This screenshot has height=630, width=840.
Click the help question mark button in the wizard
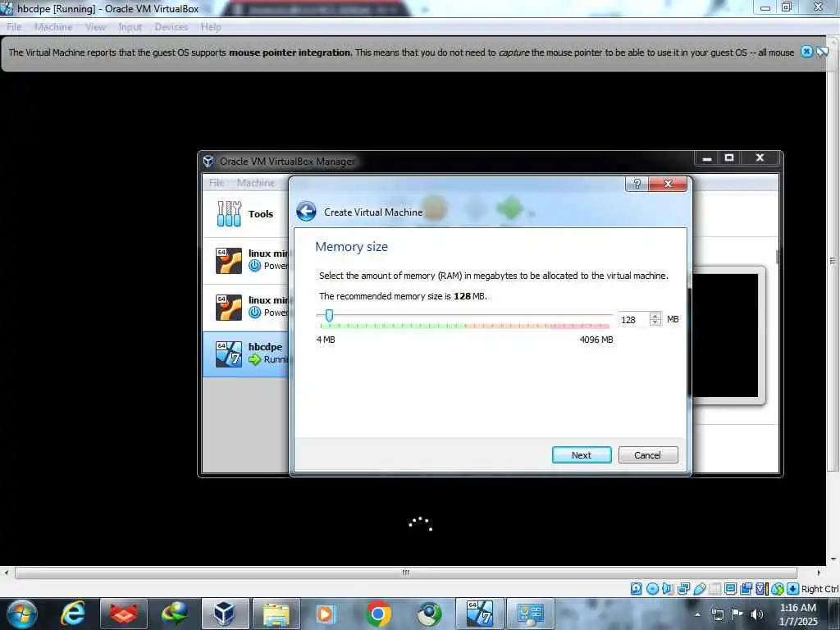coord(637,184)
